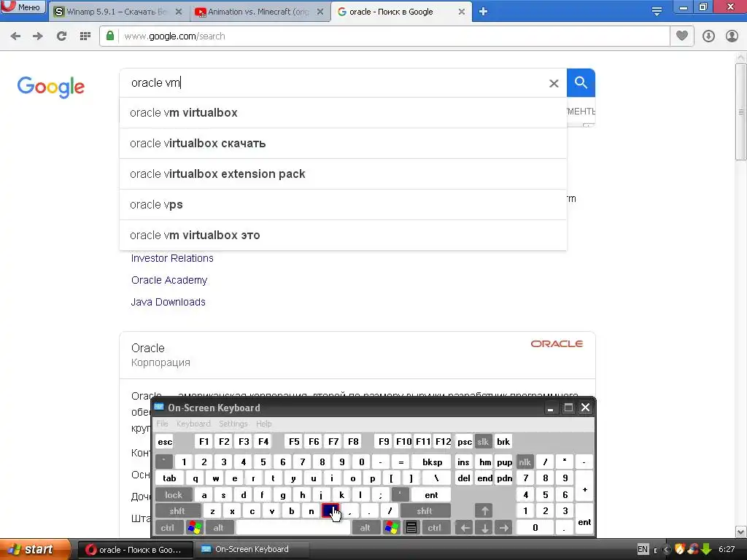Click the esc key on keyboard

tap(165, 442)
